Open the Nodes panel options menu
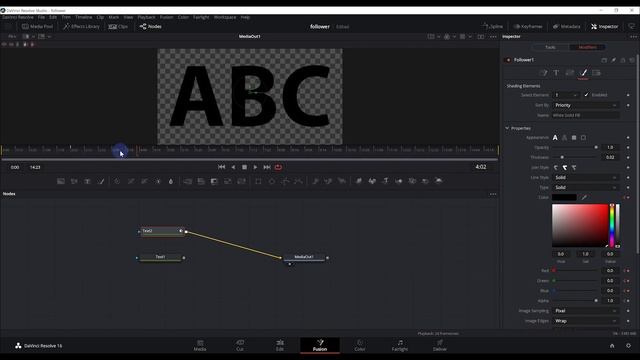This screenshot has height=360, width=640. [x=493, y=194]
